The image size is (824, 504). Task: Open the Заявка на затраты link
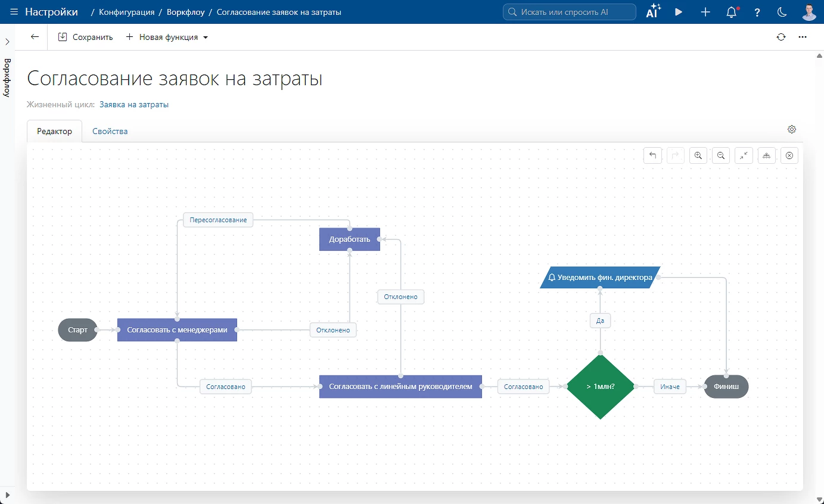pyautogui.click(x=134, y=104)
